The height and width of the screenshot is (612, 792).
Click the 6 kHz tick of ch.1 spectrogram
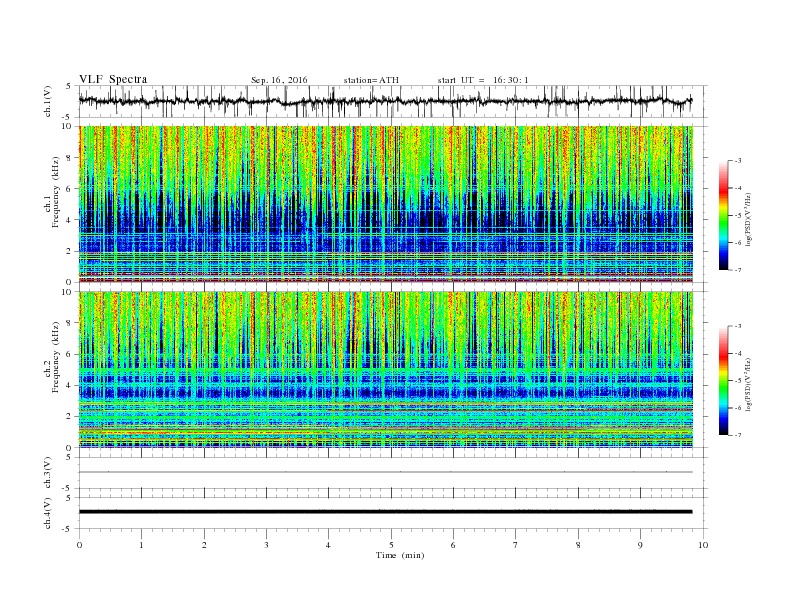(70, 189)
